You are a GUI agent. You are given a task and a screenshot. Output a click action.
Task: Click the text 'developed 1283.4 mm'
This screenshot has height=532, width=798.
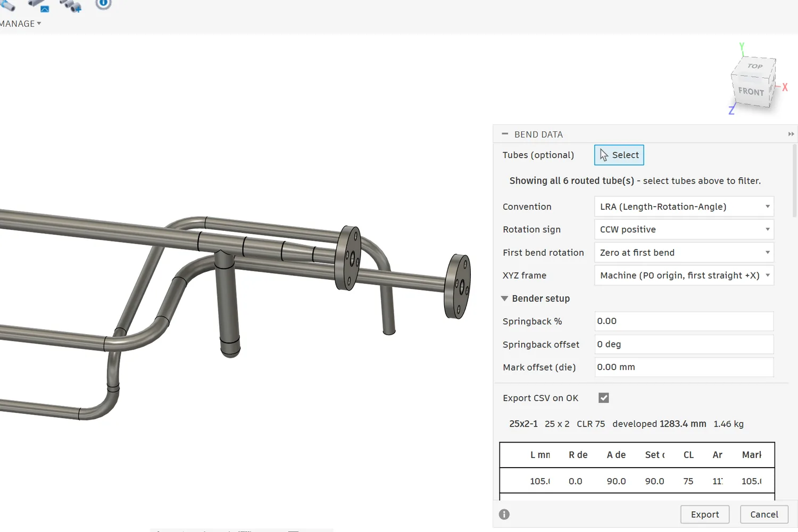coord(660,424)
